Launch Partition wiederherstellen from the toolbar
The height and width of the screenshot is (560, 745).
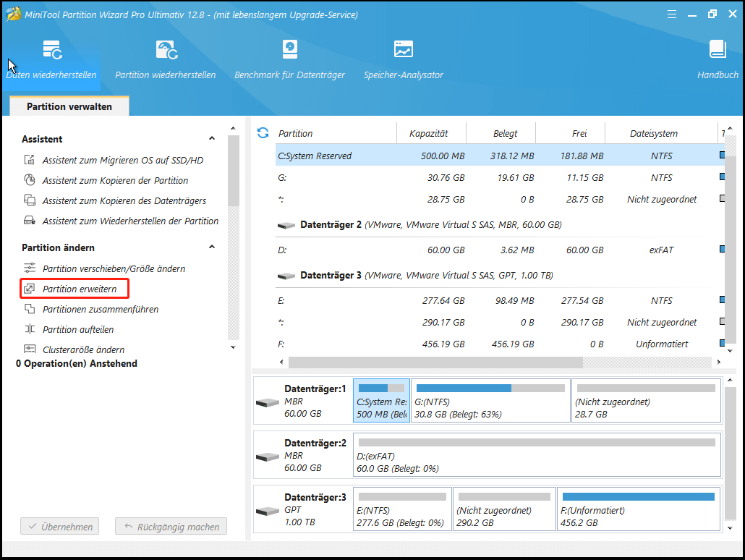(166, 60)
